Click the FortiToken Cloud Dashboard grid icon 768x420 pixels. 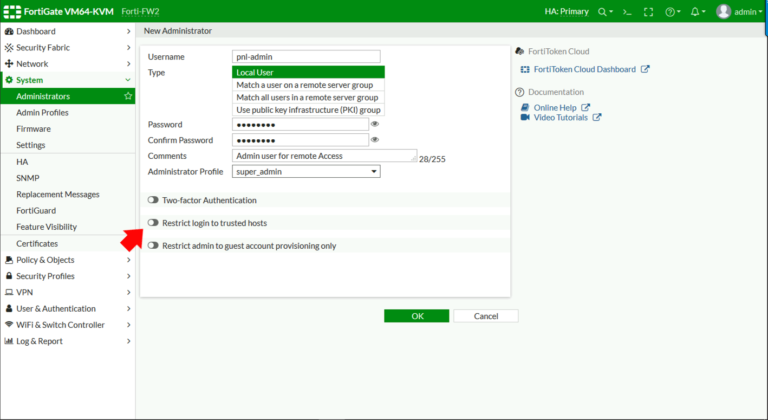[x=525, y=70]
